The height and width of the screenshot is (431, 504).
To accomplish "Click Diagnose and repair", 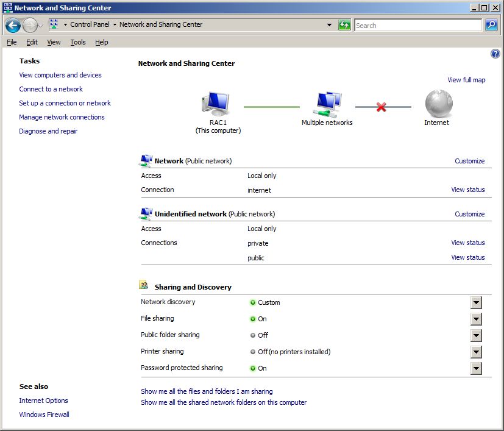I will [x=48, y=131].
